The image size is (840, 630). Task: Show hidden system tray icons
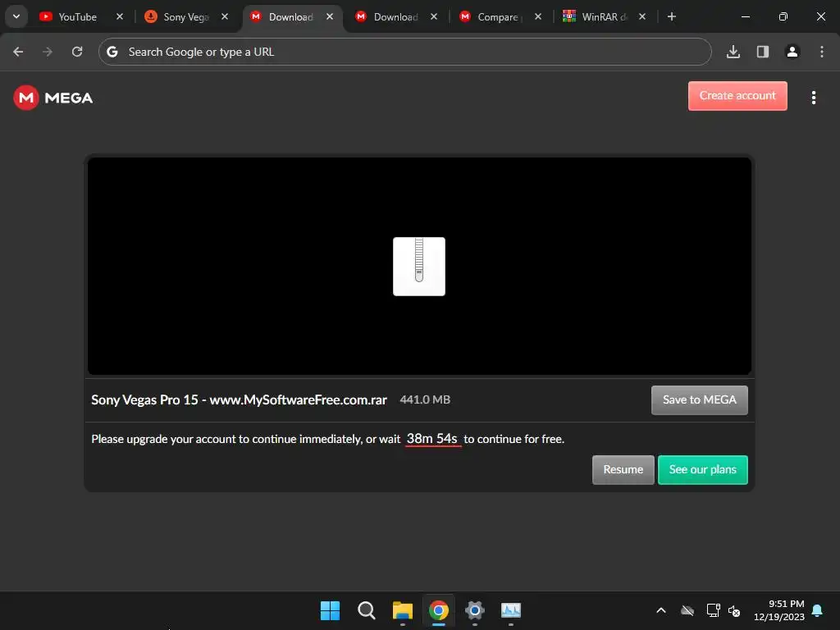[661, 610]
